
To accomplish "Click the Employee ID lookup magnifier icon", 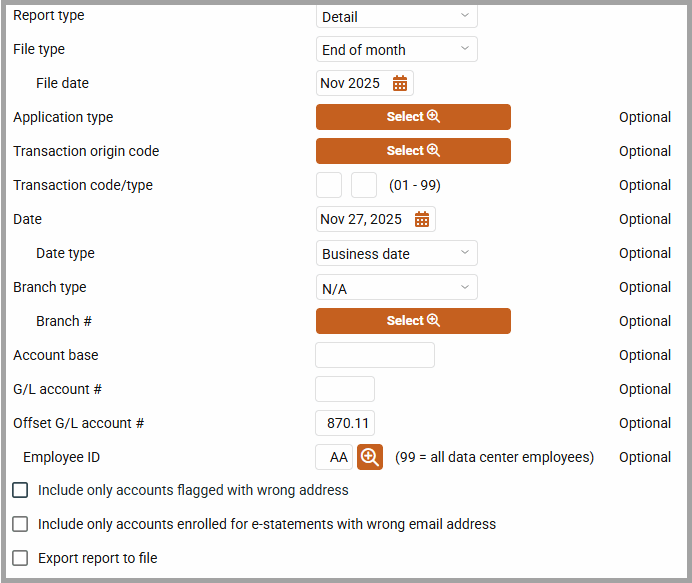I will click(370, 457).
